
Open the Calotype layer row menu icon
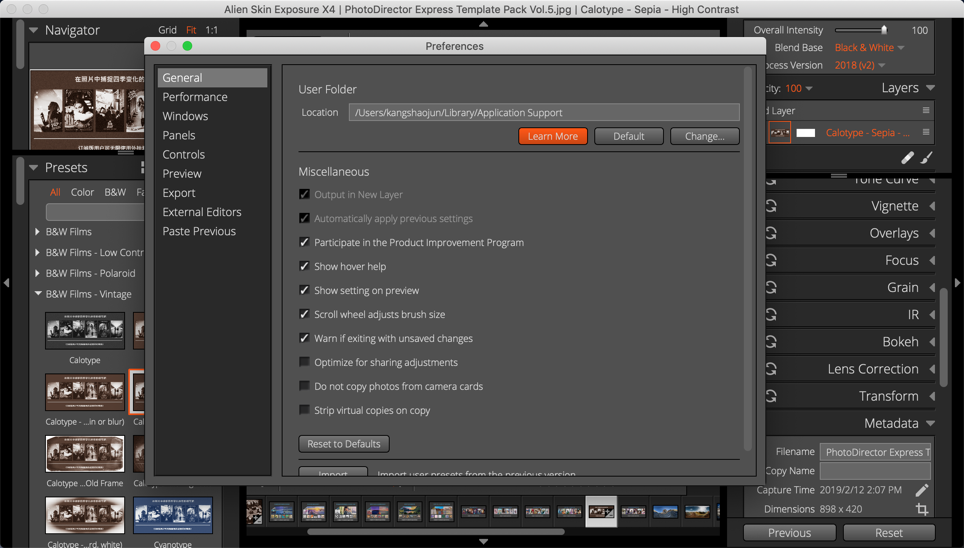coord(926,132)
